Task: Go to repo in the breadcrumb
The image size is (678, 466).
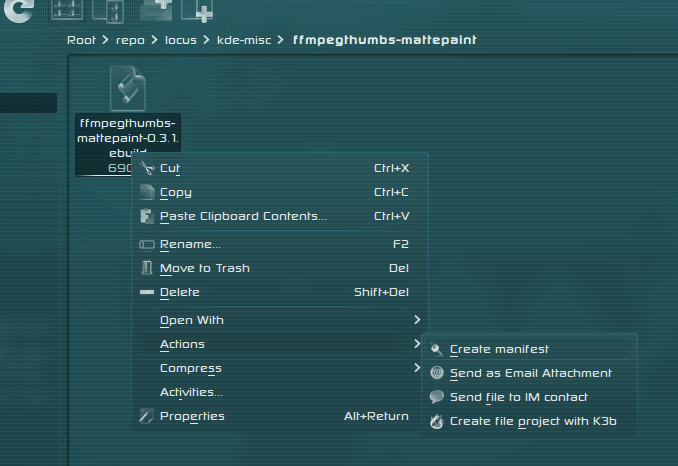Action: tap(130, 41)
